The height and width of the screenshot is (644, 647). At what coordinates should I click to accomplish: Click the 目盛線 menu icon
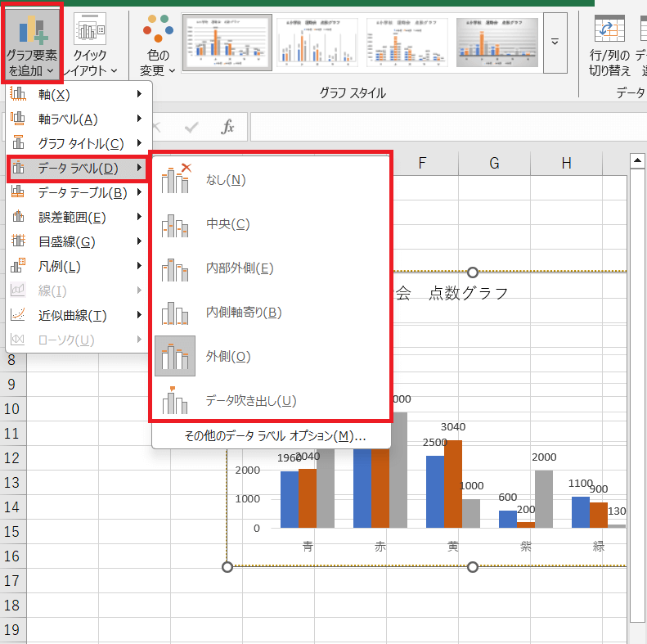(18, 241)
